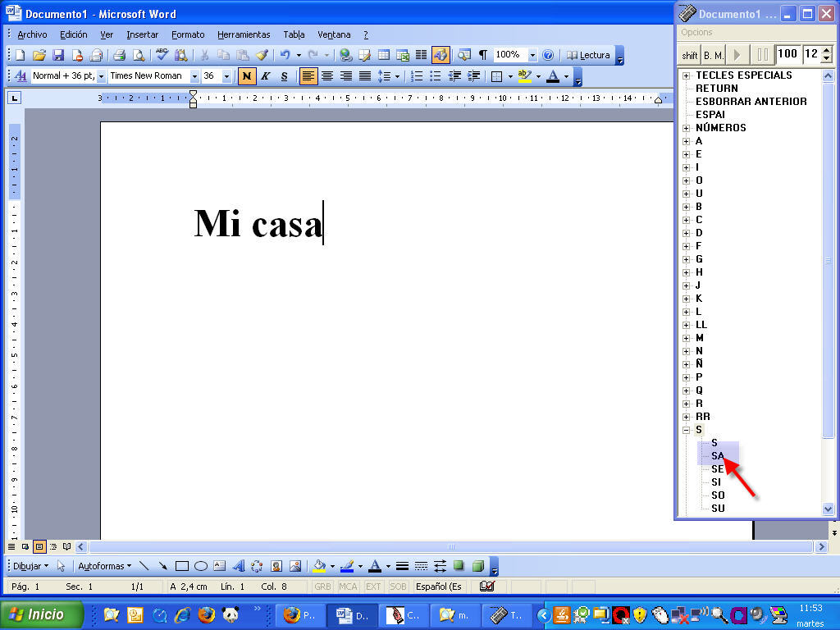Screen dimensions: 840x630
Task: Open the Dibujar drawing menu
Action: tap(30, 566)
